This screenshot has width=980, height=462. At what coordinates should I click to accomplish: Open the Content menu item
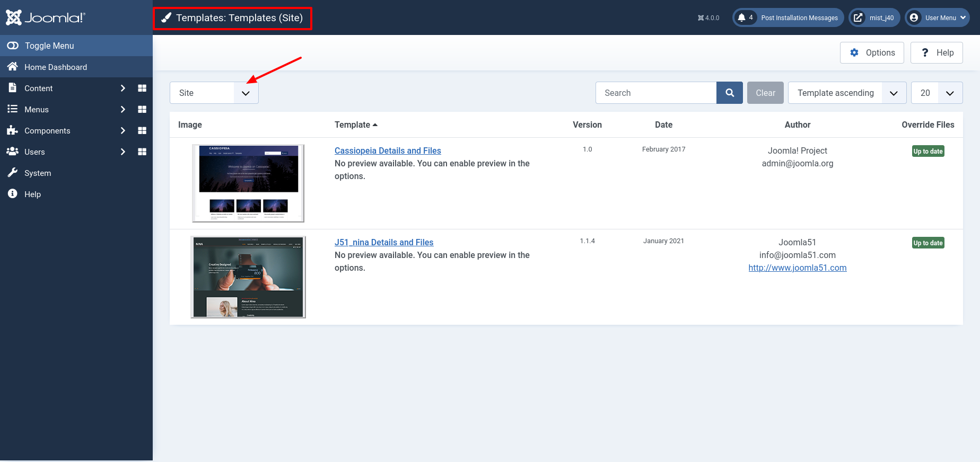38,88
